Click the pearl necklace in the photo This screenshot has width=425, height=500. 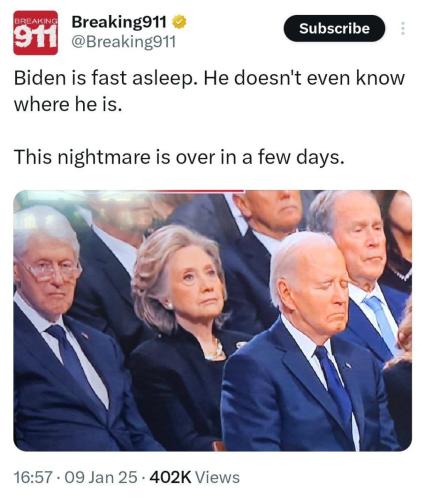(x=215, y=351)
